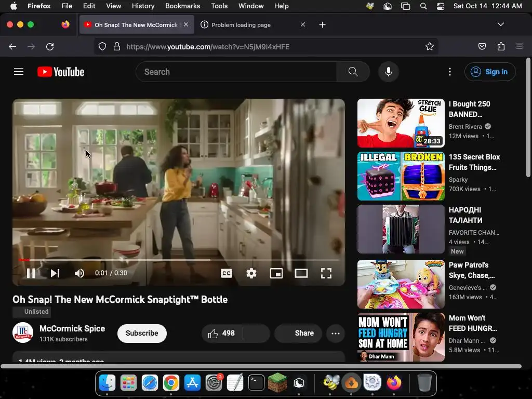
Task: Close the 'Oh Snap! The New McCormick' tab
Action: pos(186,24)
